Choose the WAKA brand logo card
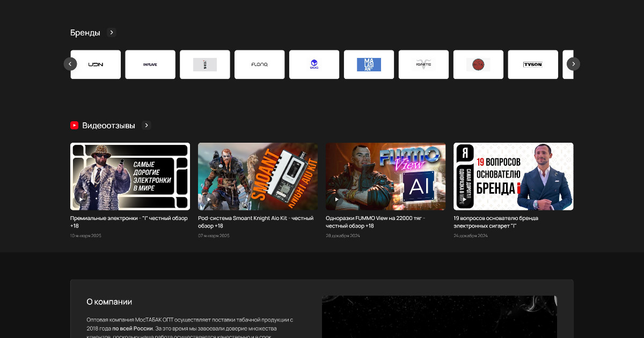Viewport: 644px width, 338px height. (x=314, y=64)
